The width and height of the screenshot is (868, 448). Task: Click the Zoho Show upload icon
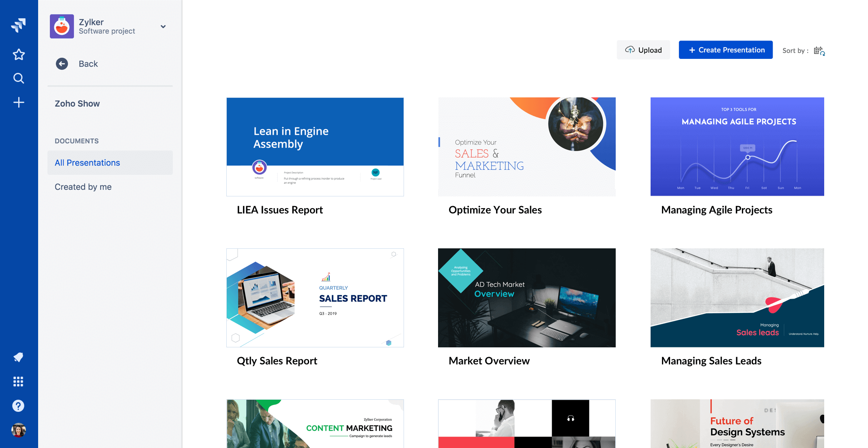tap(630, 50)
